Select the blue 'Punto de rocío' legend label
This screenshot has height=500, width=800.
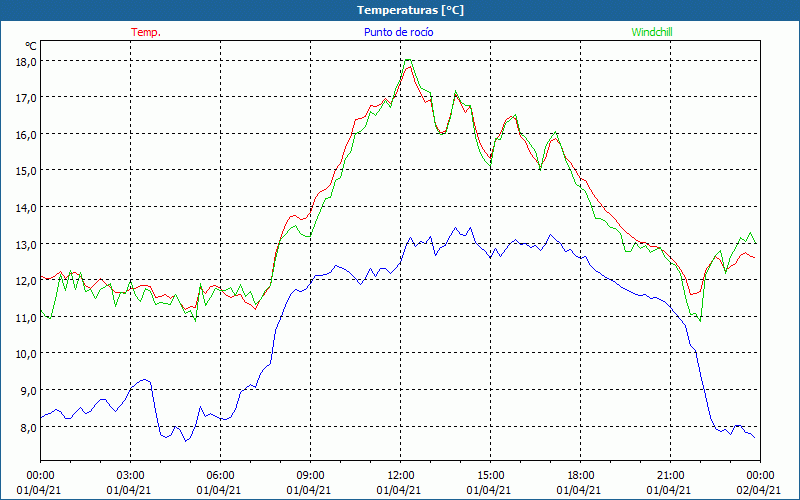click(x=398, y=32)
